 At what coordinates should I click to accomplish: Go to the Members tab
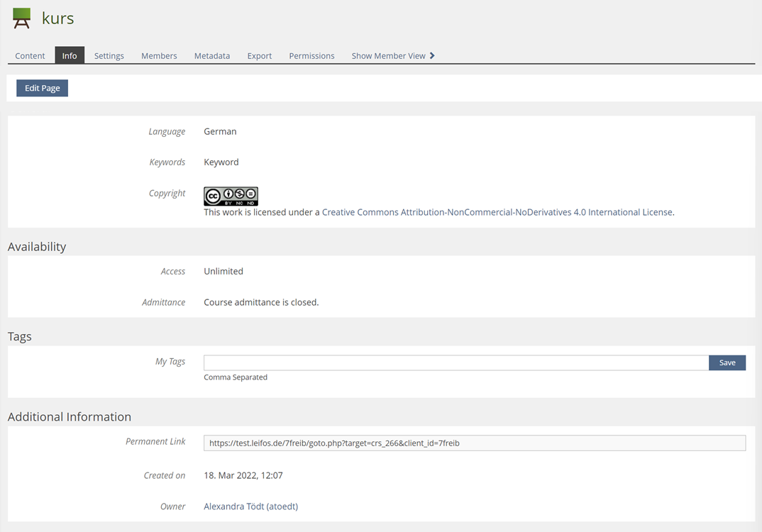(x=159, y=55)
